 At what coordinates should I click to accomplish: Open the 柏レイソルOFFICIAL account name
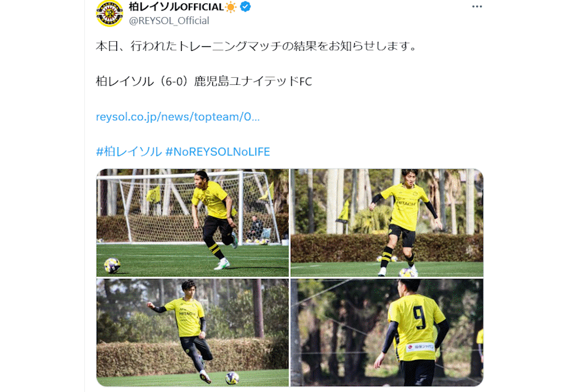pyautogui.click(x=176, y=7)
